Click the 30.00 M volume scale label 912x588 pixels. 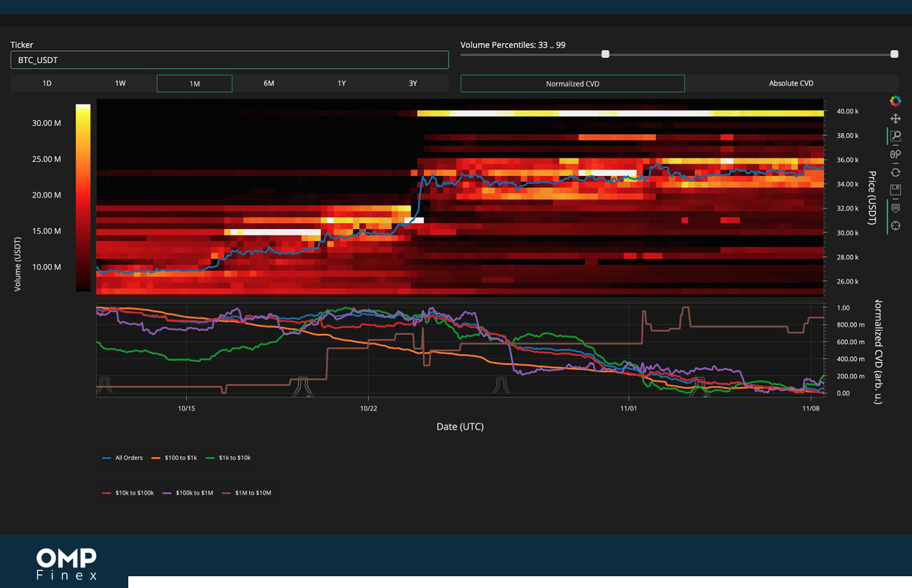pyautogui.click(x=46, y=123)
